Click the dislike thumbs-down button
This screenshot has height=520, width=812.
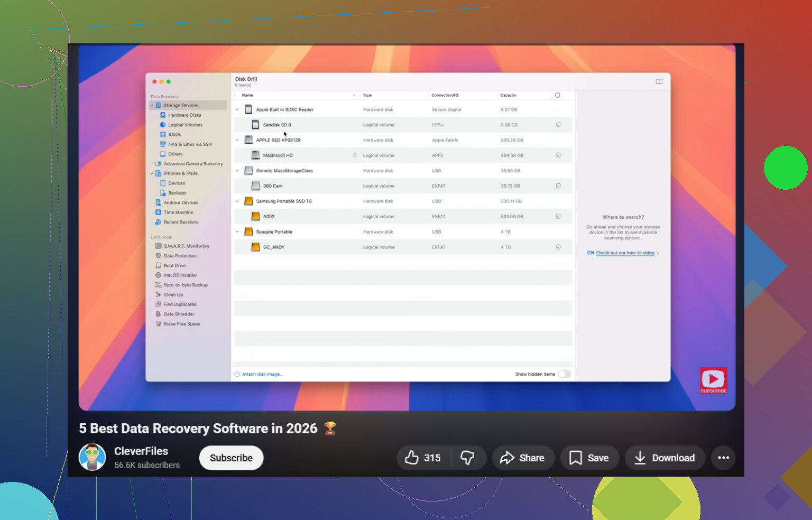click(467, 458)
